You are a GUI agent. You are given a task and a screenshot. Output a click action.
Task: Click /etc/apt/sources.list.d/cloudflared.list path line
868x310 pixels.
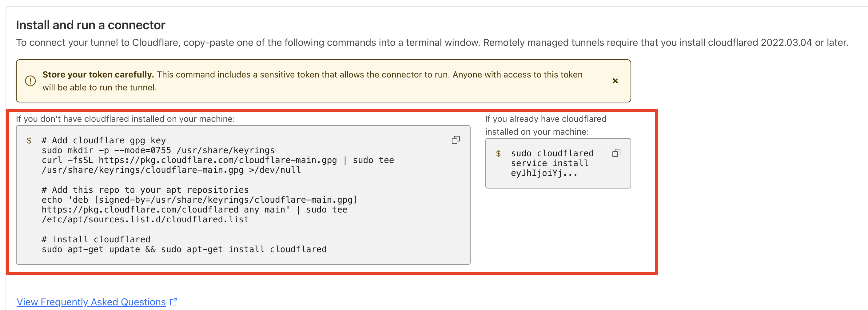click(145, 219)
